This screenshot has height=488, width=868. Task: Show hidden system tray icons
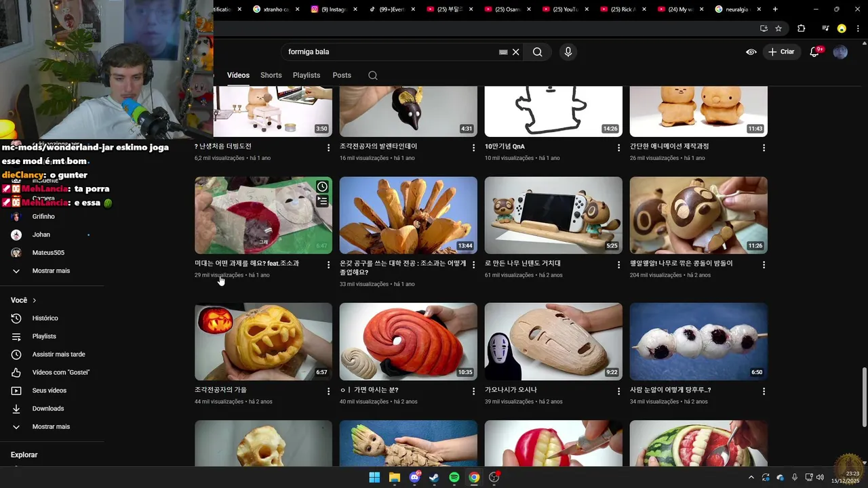coord(751,477)
